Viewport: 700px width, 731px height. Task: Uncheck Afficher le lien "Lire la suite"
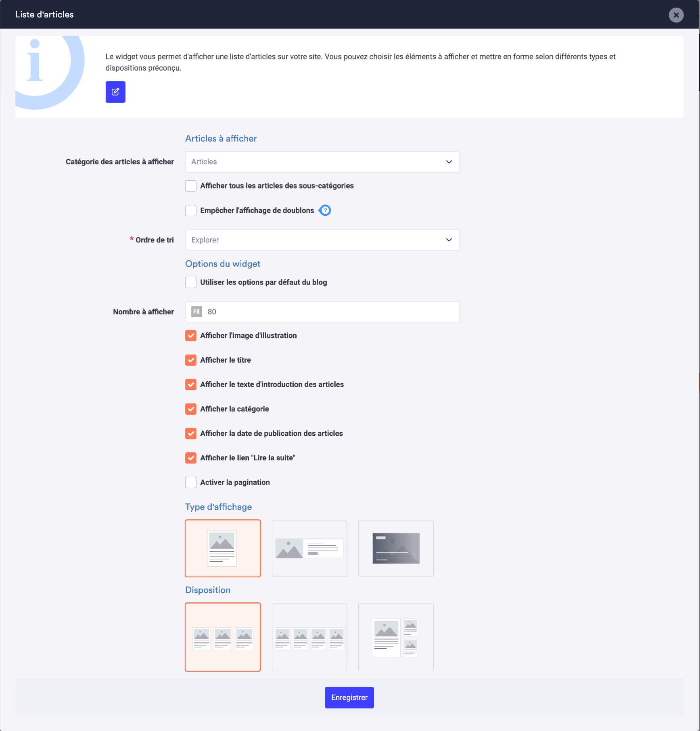tap(191, 458)
